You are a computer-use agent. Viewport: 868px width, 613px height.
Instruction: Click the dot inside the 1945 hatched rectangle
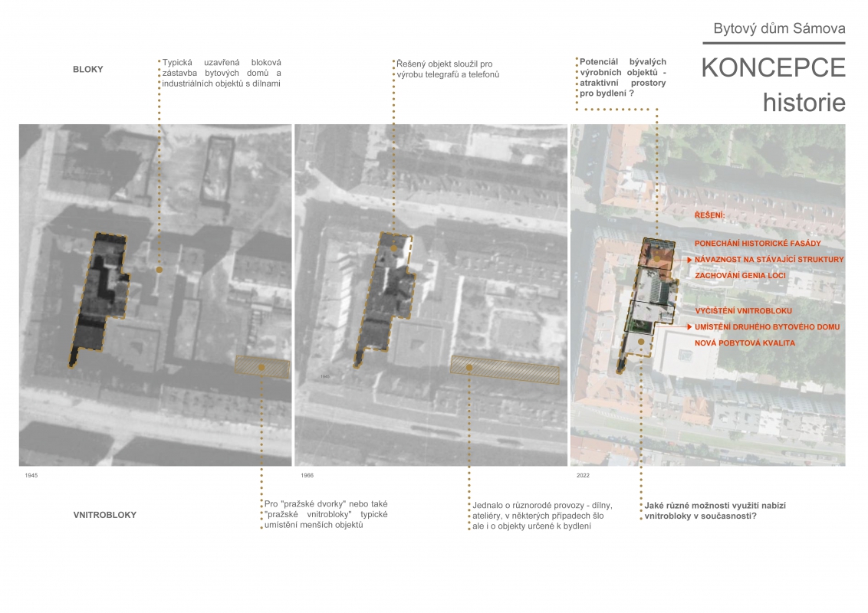(261, 367)
